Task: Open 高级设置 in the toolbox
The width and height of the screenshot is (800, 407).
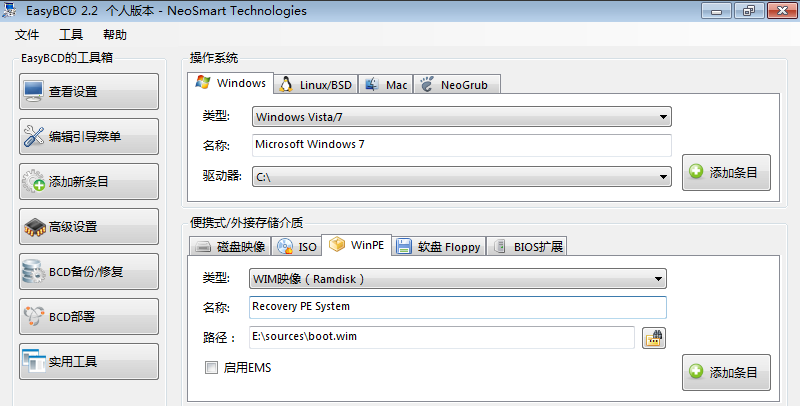Action: point(89,226)
